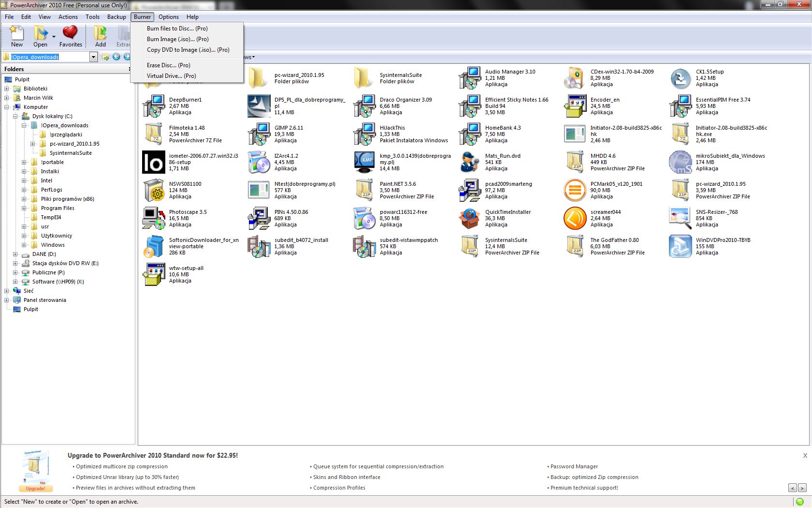Screen dimensions: 812x508
Task: Collapse the Komputer tree node
Action: point(7,107)
